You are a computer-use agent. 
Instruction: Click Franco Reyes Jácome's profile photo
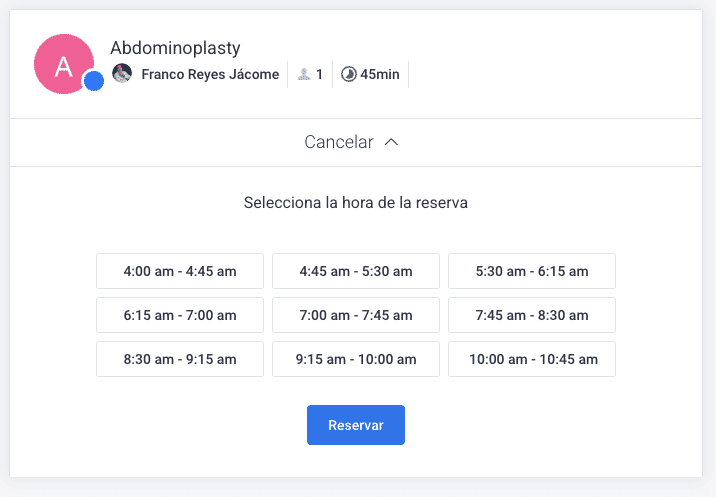click(122, 74)
